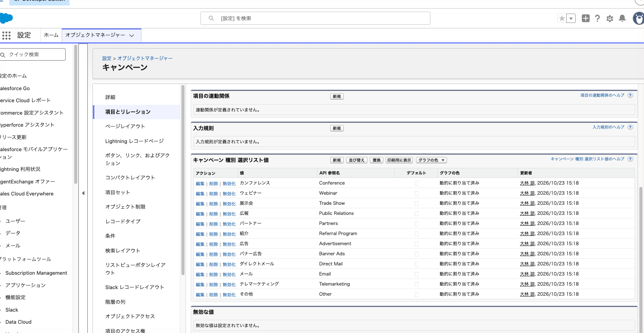Open the user profile avatar
Screen dimensions: 644x333
639,18
